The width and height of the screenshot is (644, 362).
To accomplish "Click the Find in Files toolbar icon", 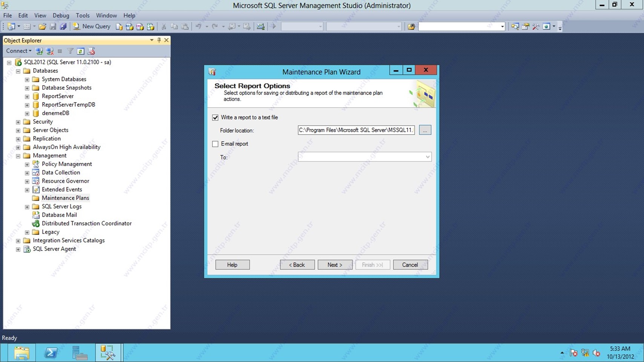I will point(411,26).
